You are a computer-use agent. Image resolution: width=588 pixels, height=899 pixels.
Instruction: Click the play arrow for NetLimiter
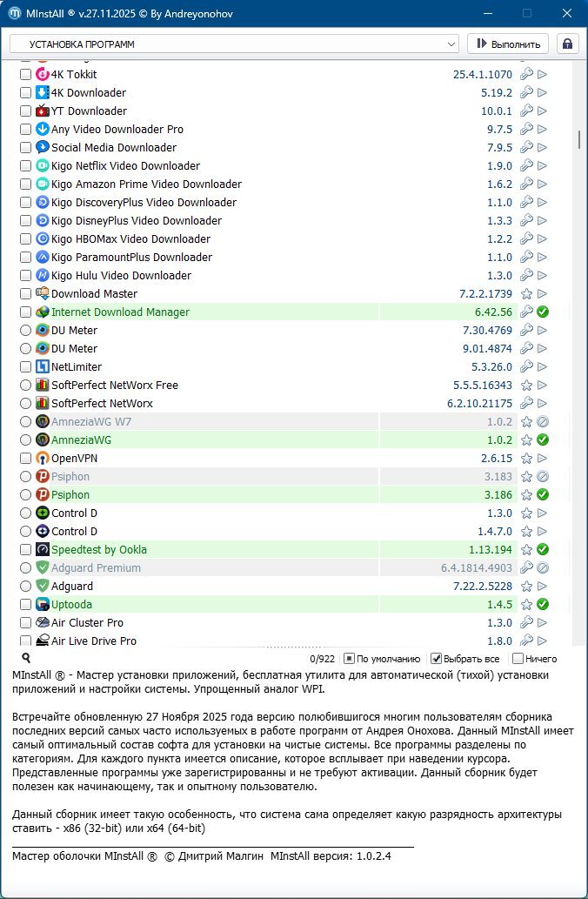542,367
